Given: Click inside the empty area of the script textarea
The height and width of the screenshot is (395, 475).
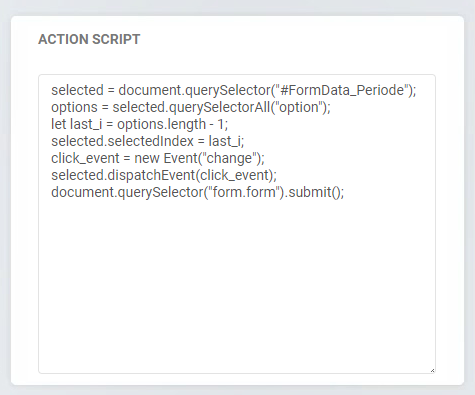Looking at the screenshot, I should tap(237, 283).
